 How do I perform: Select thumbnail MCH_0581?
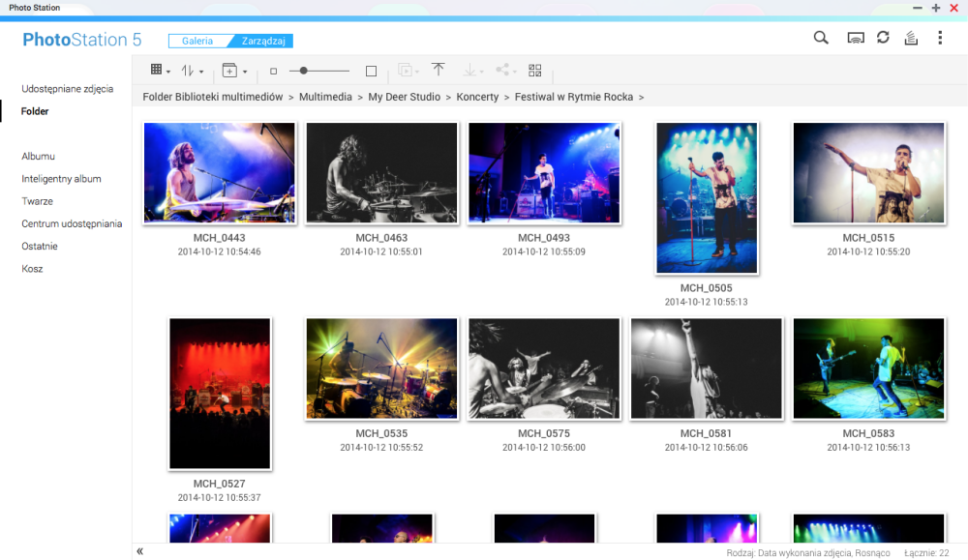click(707, 368)
